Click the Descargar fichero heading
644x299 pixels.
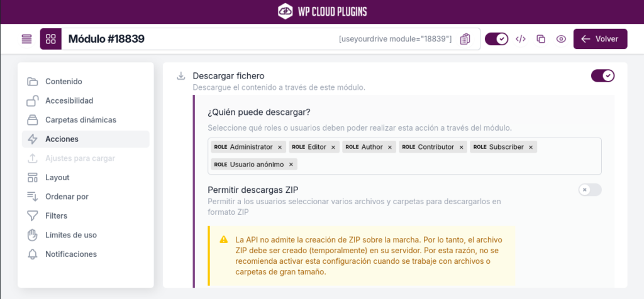point(229,76)
